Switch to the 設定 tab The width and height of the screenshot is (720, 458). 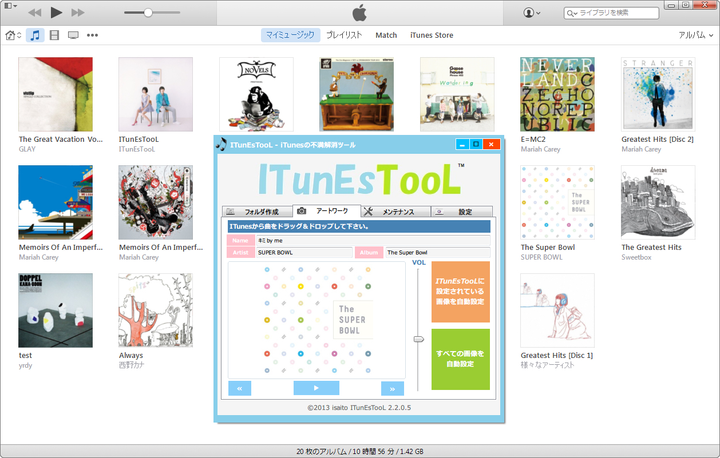point(462,212)
